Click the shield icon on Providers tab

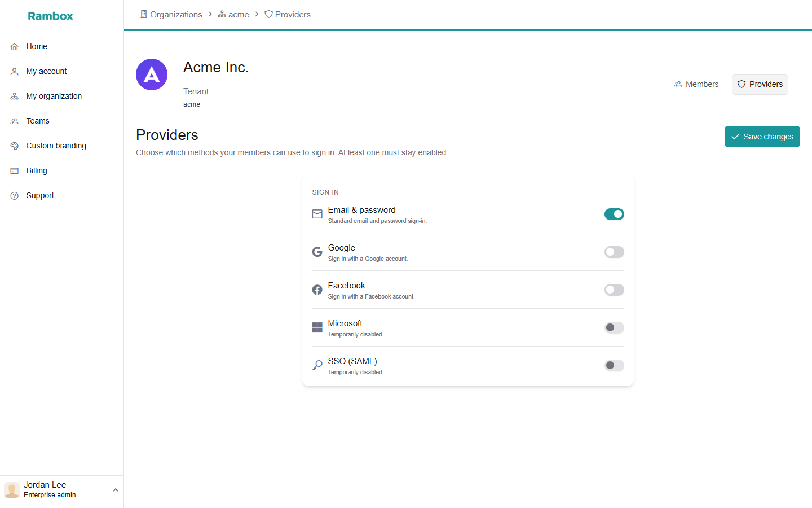(742, 84)
